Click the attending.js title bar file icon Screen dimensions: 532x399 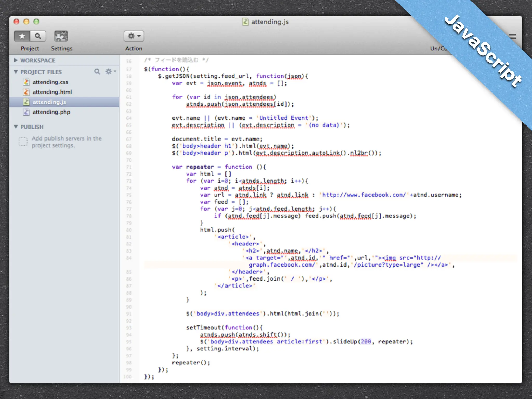click(x=245, y=22)
